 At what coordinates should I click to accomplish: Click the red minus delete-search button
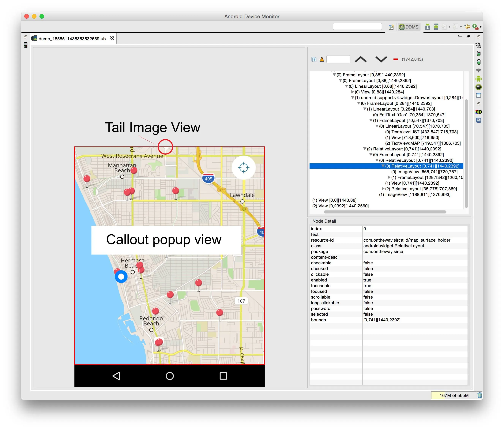click(x=396, y=59)
